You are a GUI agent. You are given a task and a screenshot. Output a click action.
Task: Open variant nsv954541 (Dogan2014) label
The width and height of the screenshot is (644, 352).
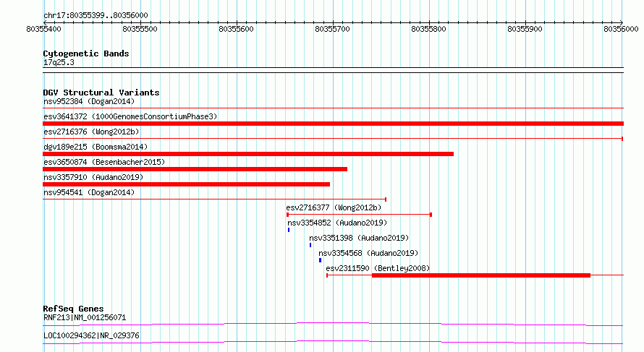pyautogui.click(x=89, y=192)
